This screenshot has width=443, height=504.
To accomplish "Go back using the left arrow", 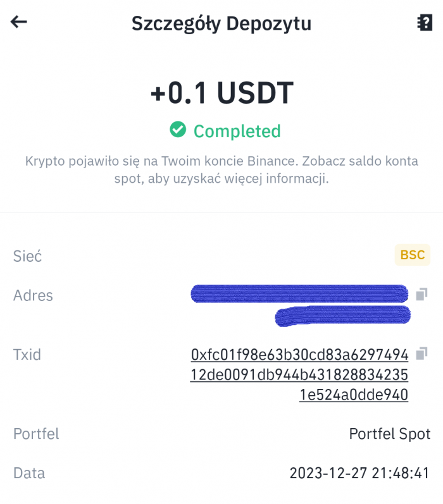I will click(x=19, y=22).
